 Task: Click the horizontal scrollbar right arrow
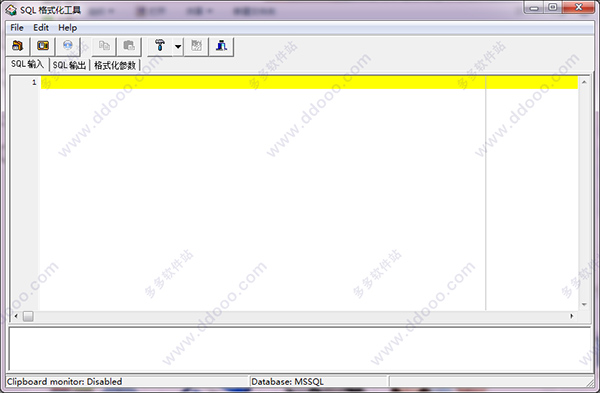(x=572, y=316)
